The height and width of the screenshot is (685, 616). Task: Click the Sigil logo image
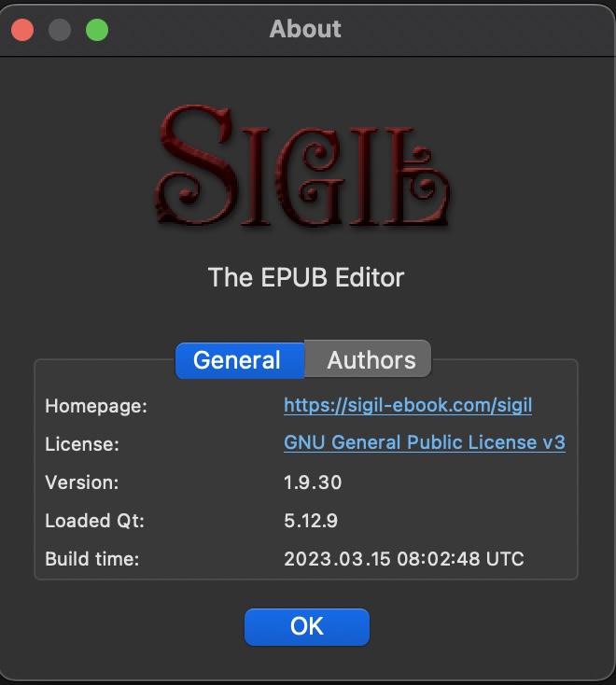click(x=303, y=166)
